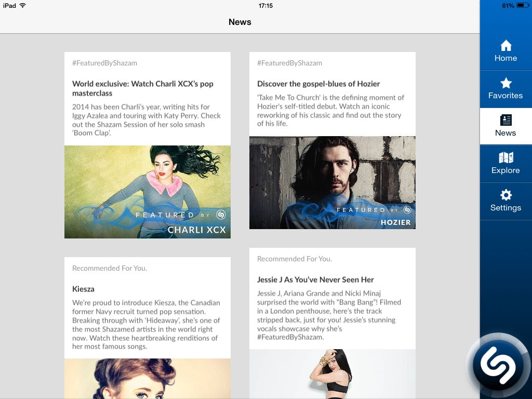This screenshot has height=399, width=532.
Task: Open 'Jessie J As You've Never Seen Her'
Action: tap(315, 280)
